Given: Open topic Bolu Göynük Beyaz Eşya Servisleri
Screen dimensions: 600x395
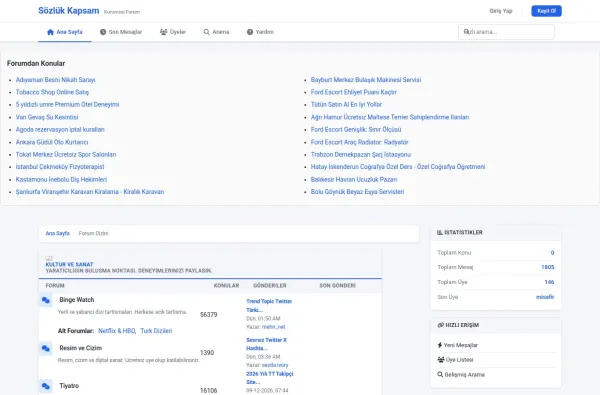Looking at the screenshot, I should click(357, 192).
